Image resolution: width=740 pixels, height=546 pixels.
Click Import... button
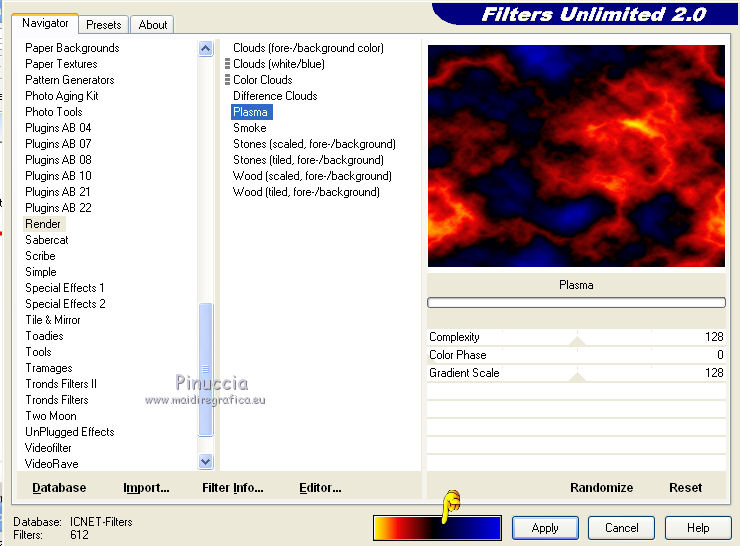[x=146, y=487]
